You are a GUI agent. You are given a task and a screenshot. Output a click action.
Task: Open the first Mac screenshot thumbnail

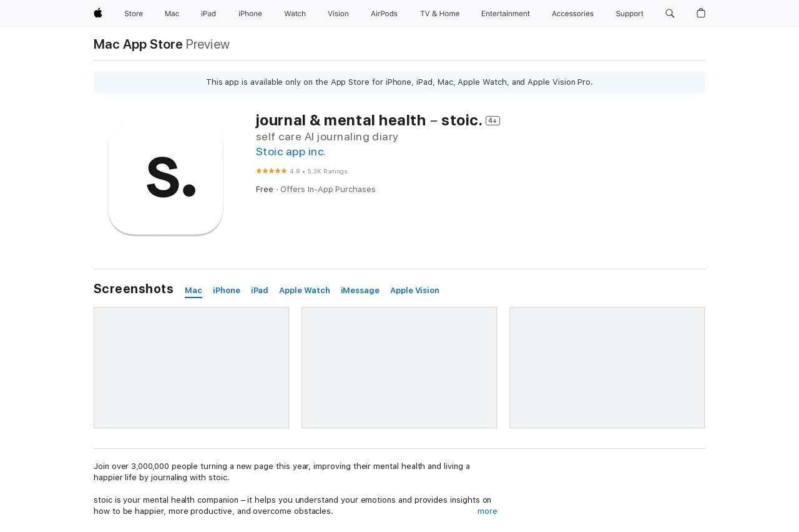pyautogui.click(x=191, y=367)
